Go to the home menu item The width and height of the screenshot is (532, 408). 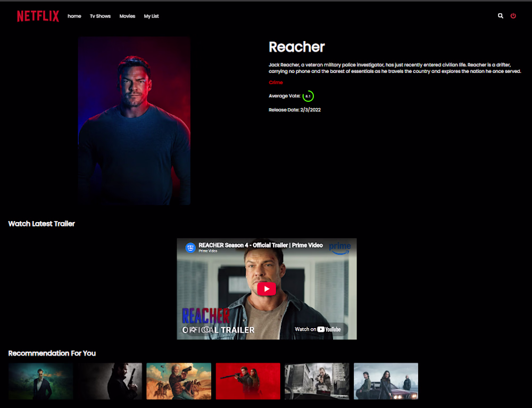tap(74, 16)
